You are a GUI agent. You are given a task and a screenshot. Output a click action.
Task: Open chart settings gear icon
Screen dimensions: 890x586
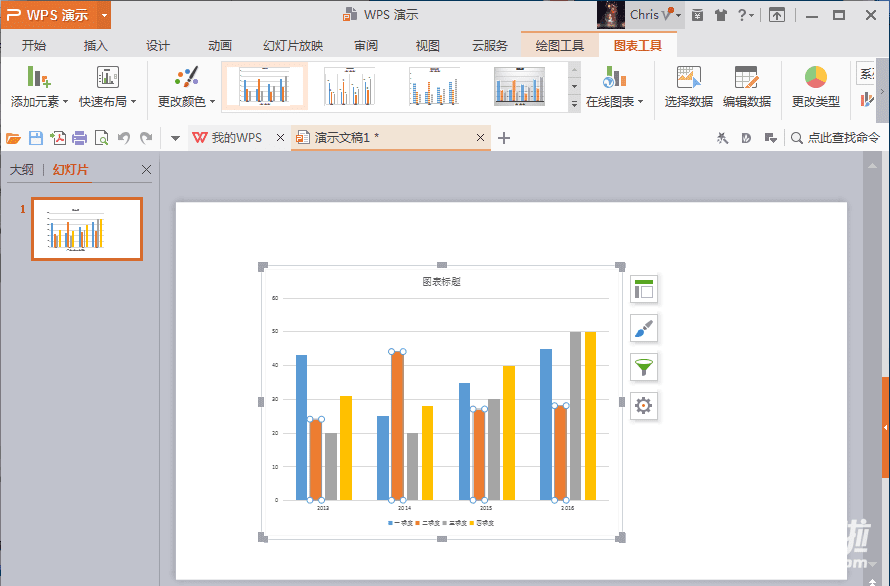[x=644, y=405]
